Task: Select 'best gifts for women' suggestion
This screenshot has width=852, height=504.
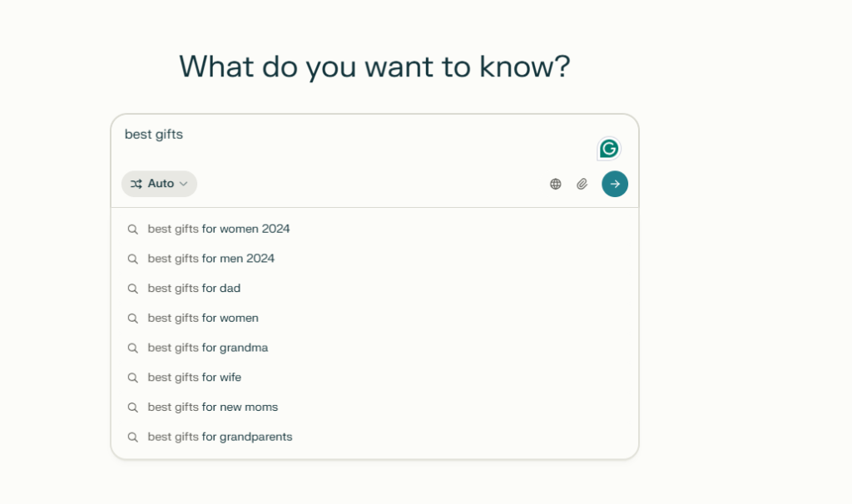Action: click(203, 318)
